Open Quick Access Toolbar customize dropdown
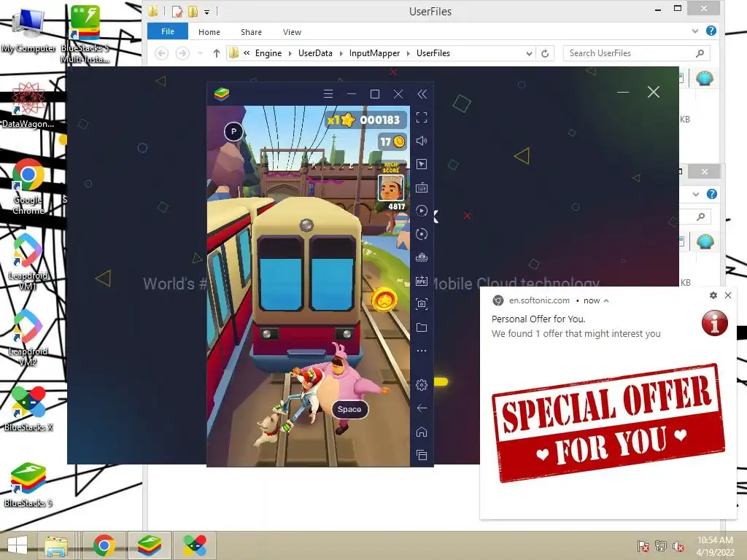747x560 pixels. [x=206, y=12]
